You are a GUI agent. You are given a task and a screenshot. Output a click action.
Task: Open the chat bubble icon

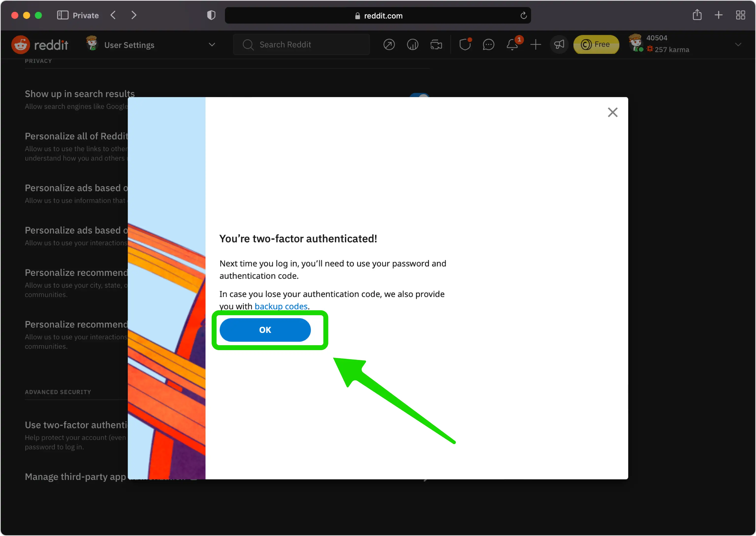pos(488,45)
